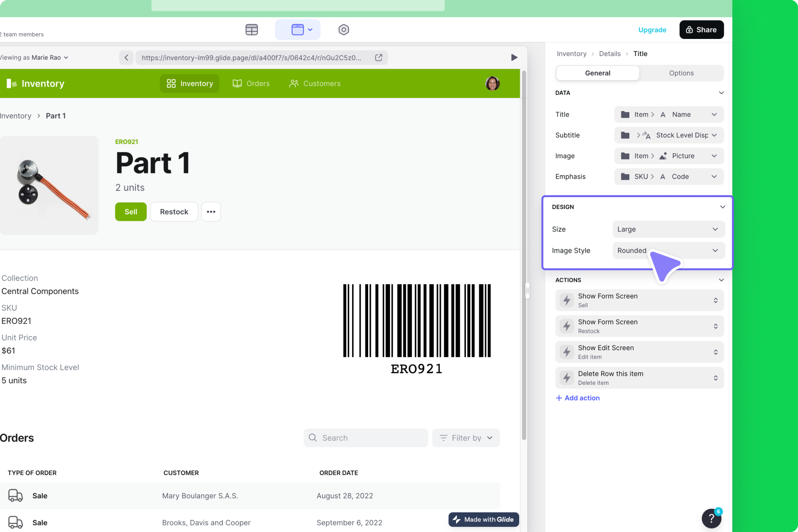Open the Orders navigation tab
798x532 pixels.
251,84
